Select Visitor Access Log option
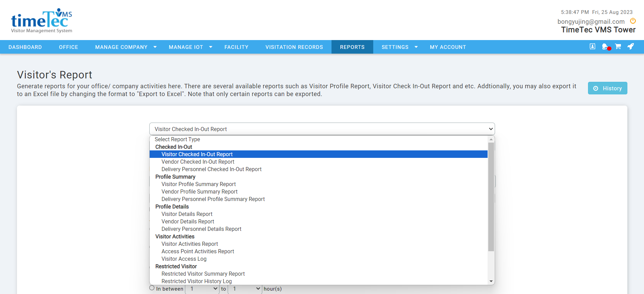The height and width of the screenshot is (294, 644). pos(184,259)
